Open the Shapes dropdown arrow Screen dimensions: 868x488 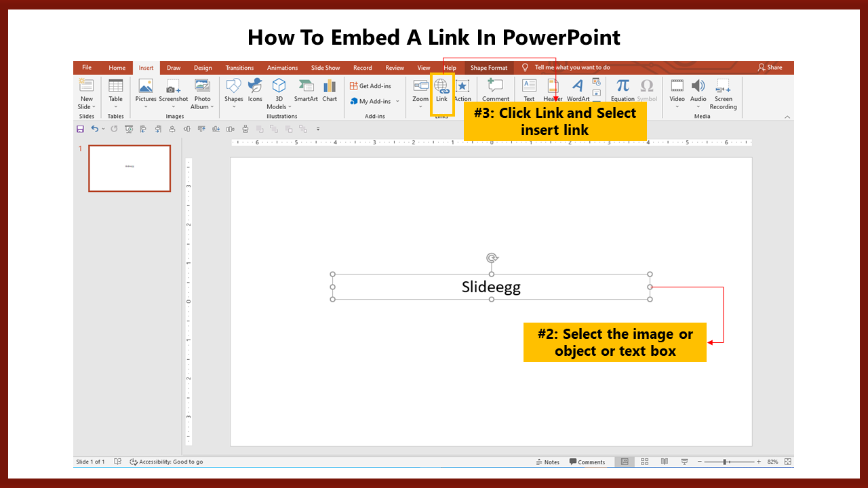(x=233, y=106)
